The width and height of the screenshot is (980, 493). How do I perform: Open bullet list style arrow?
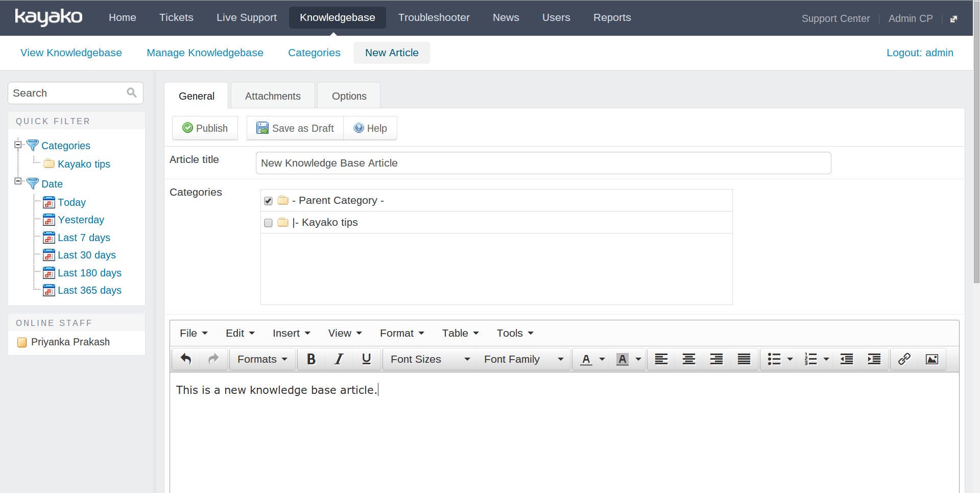[x=790, y=359]
